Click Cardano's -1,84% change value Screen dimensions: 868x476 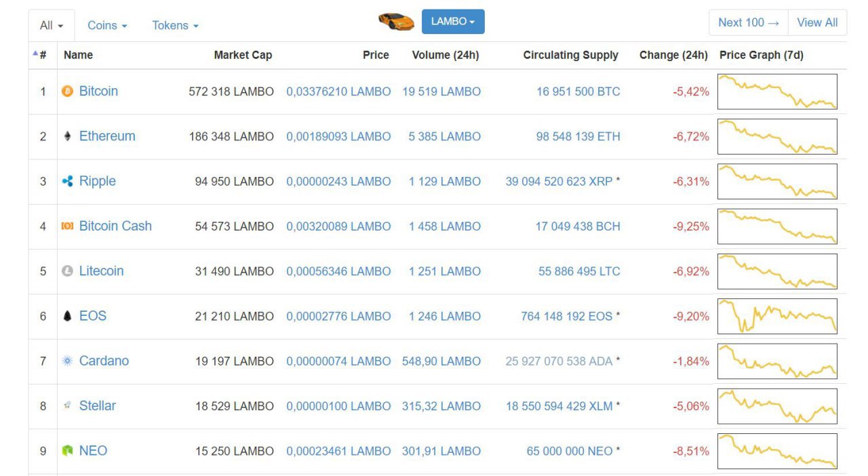(x=691, y=361)
